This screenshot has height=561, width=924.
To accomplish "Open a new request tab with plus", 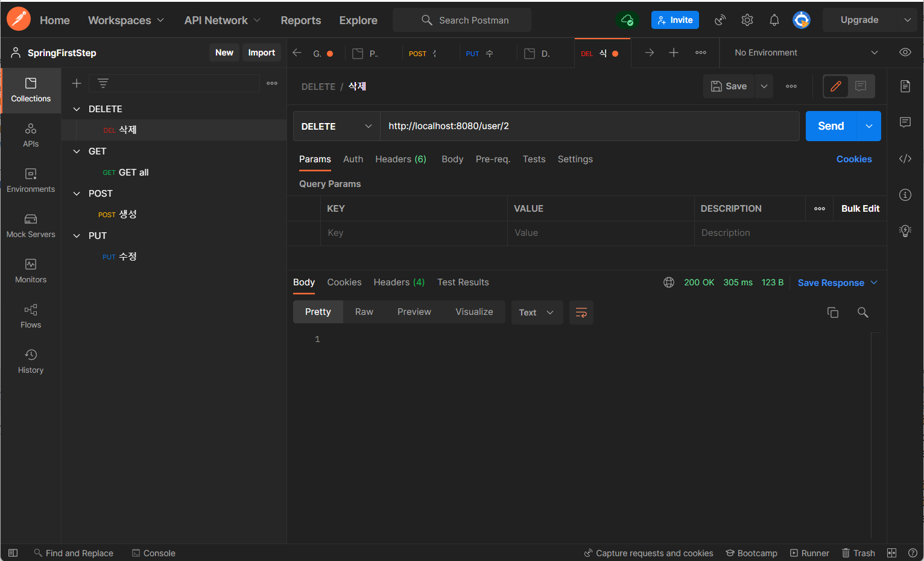I will (x=674, y=53).
